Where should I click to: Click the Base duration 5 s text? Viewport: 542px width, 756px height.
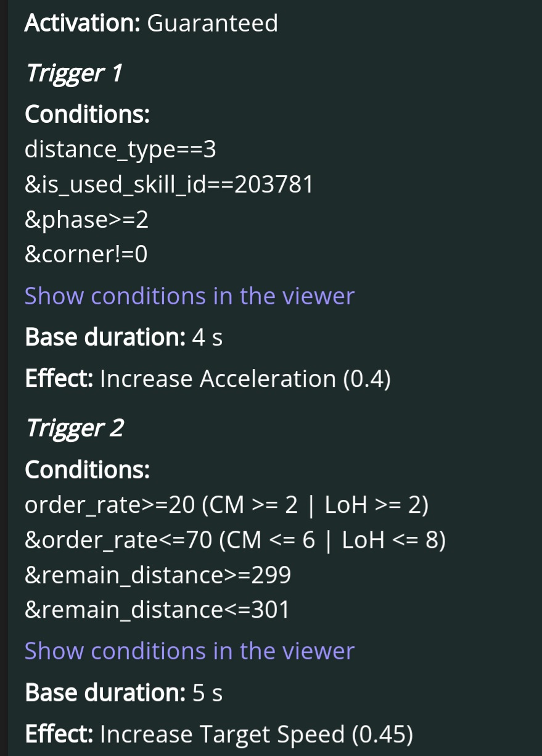[123, 693]
